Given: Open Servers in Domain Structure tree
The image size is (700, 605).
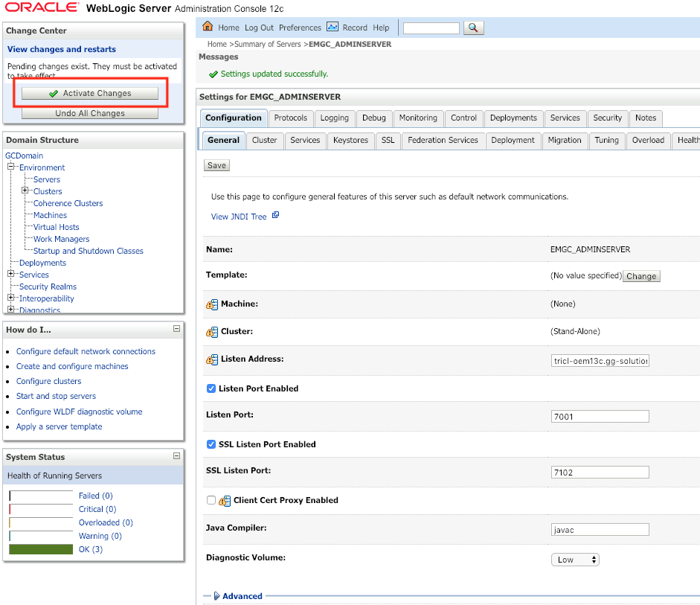Looking at the screenshot, I should pyautogui.click(x=46, y=179).
